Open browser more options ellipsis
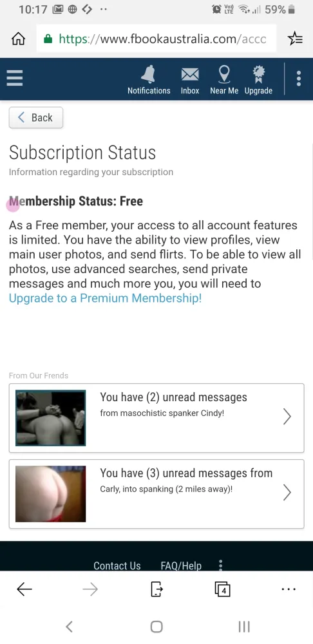The height and width of the screenshot is (644, 313). point(289,589)
